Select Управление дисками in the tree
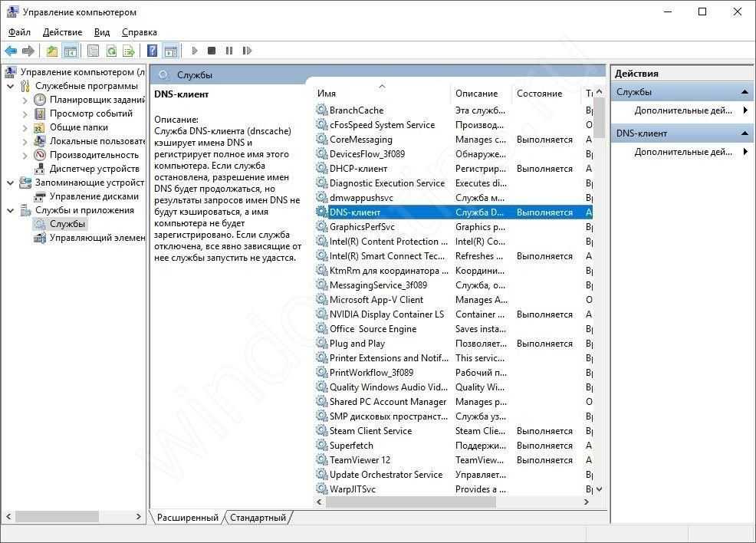The width and height of the screenshot is (756, 543). [94, 196]
